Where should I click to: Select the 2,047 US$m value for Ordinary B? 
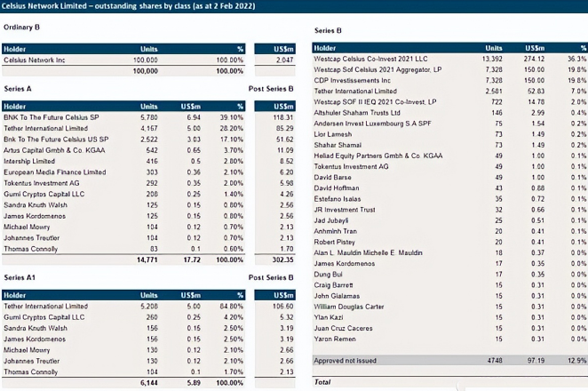(x=284, y=60)
